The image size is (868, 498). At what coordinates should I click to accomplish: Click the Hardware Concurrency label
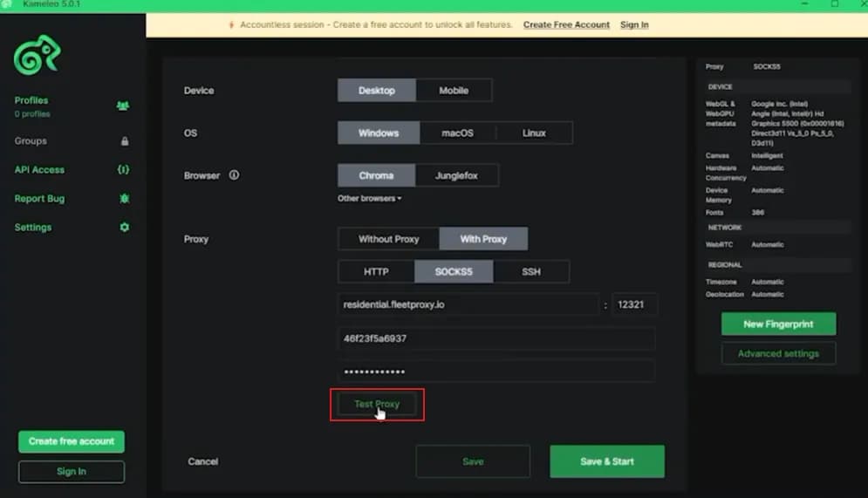pos(726,173)
